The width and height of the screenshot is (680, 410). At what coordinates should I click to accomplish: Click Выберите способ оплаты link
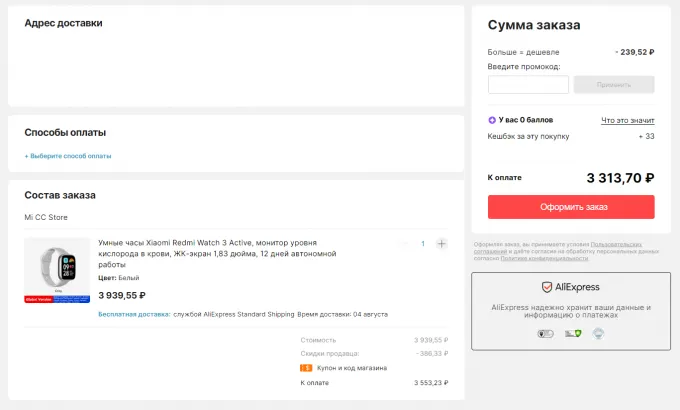point(68,156)
